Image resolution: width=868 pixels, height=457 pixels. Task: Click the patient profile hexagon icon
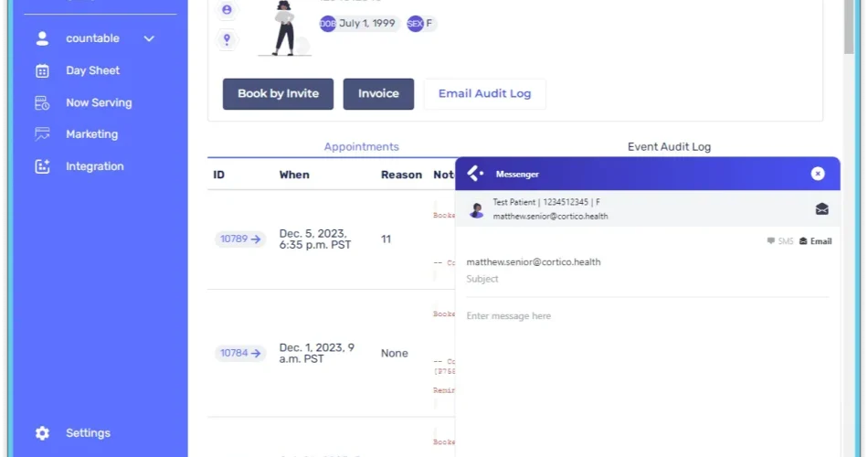pos(227,10)
